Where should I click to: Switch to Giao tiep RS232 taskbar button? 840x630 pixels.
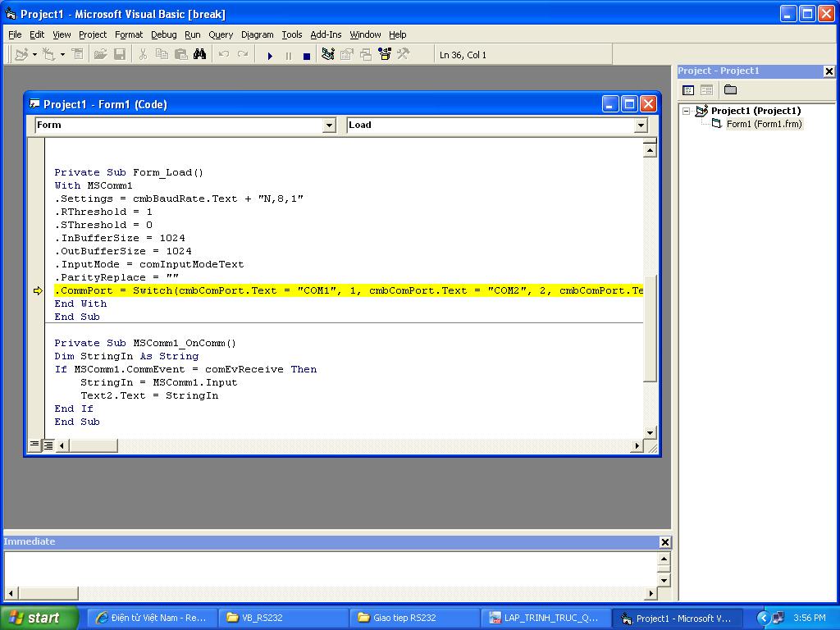[414, 618]
